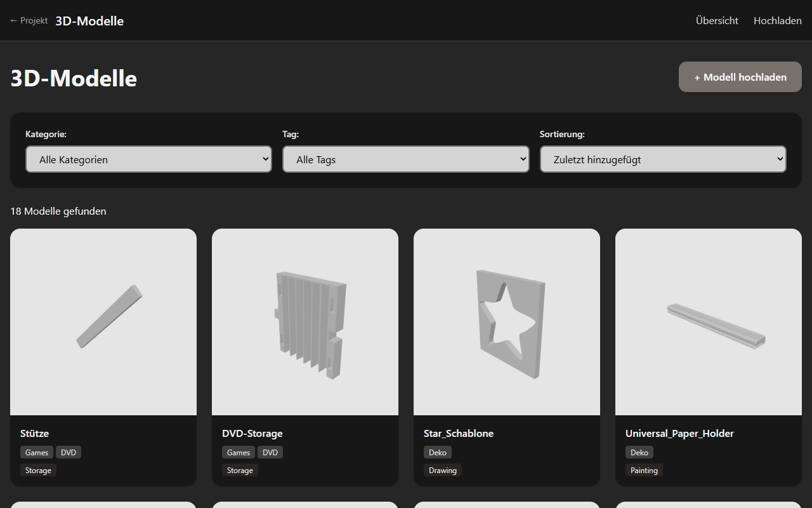Open the Übersicht navigation item
Image resolution: width=812 pixels, height=508 pixels.
click(x=717, y=20)
